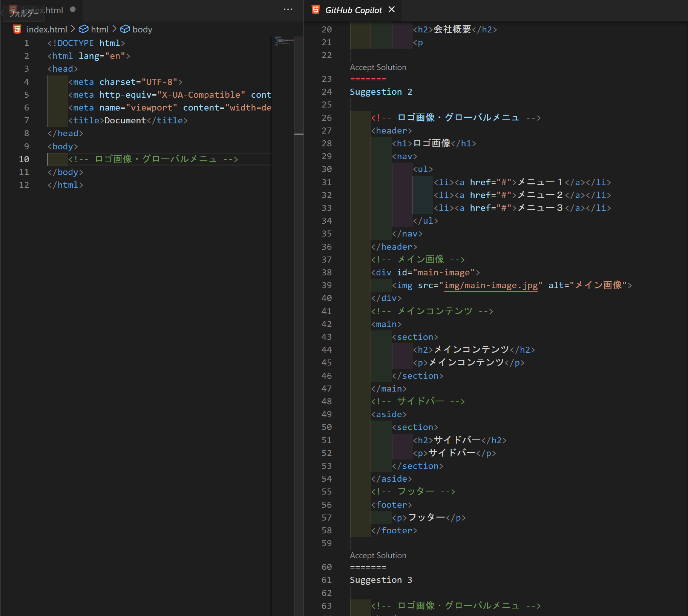Click the html breadcrumb symbol icon

tap(83, 29)
